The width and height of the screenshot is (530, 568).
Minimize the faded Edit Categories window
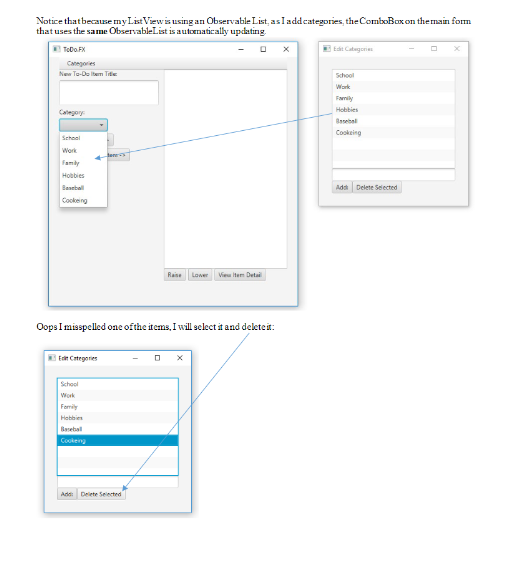411,49
